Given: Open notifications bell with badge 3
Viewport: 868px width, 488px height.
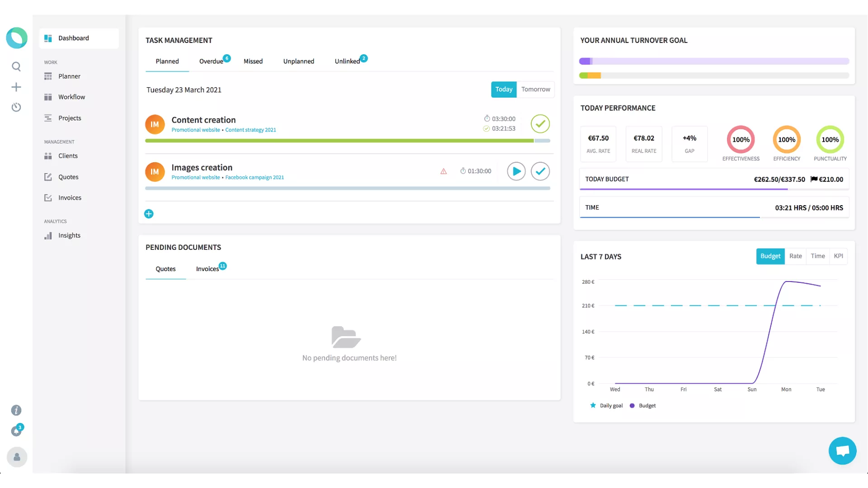Looking at the screenshot, I should click(16, 432).
